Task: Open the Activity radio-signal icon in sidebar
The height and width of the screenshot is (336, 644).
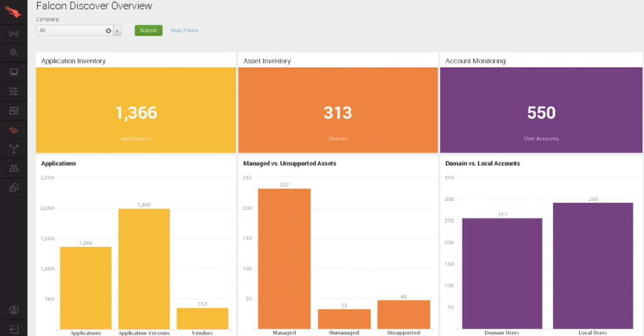Action: pos(13,33)
